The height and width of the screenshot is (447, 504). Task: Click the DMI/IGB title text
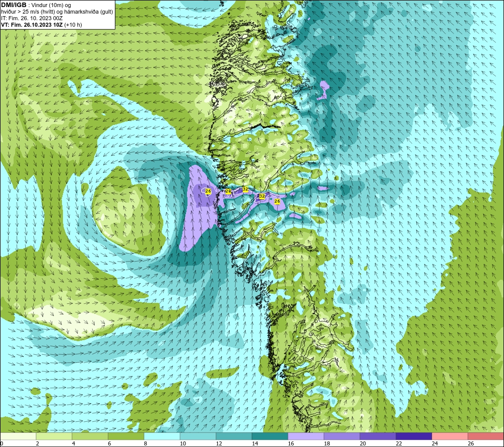coord(14,5)
